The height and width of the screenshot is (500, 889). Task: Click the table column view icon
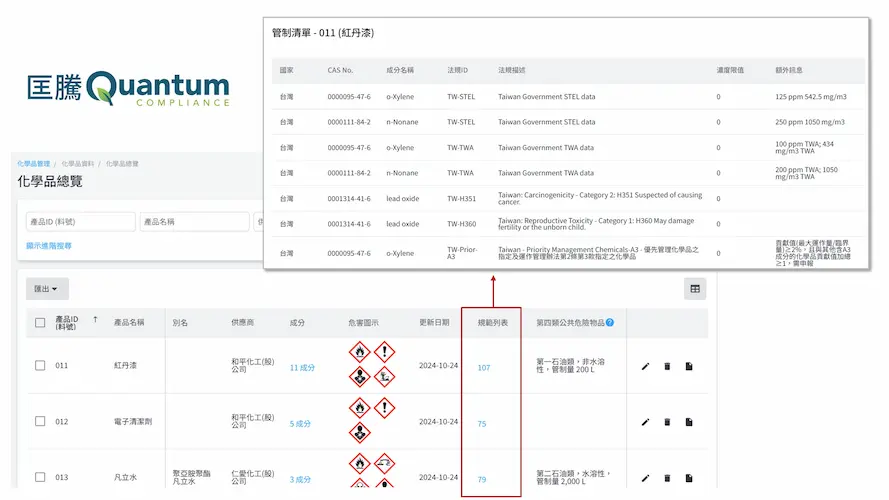[x=695, y=289]
